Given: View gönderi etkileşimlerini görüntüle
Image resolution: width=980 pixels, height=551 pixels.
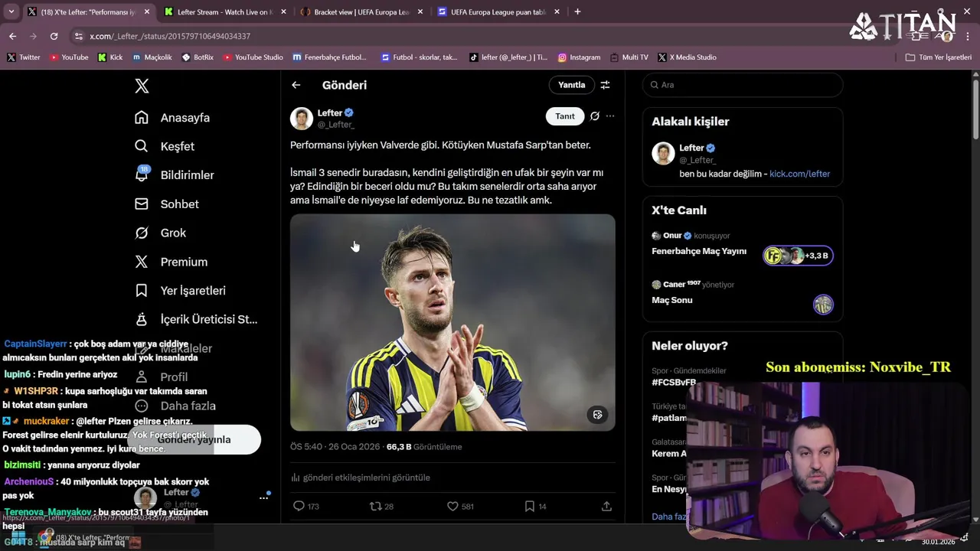Looking at the screenshot, I should click(361, 478).
